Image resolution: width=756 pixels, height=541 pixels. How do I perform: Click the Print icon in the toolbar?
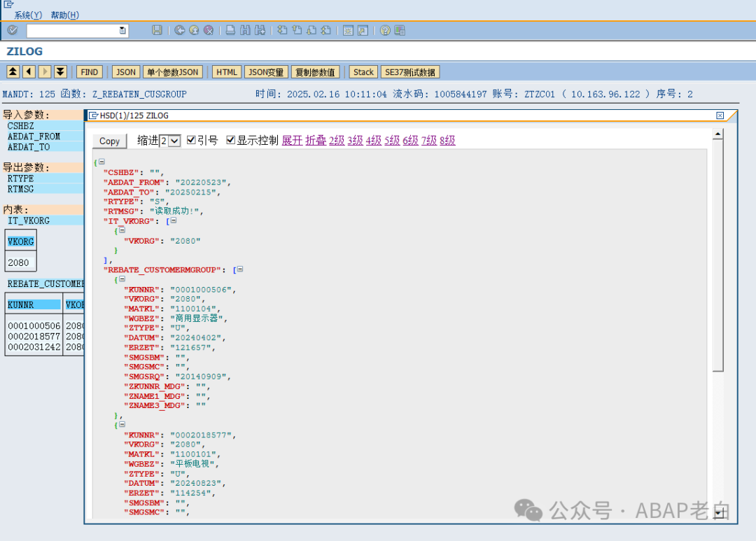pos(230,30)
